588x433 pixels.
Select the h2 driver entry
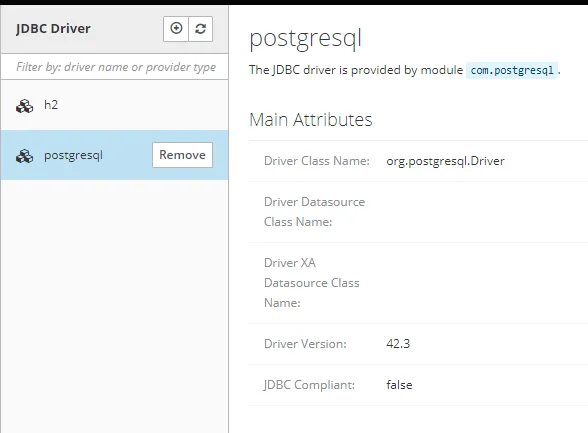114,105
